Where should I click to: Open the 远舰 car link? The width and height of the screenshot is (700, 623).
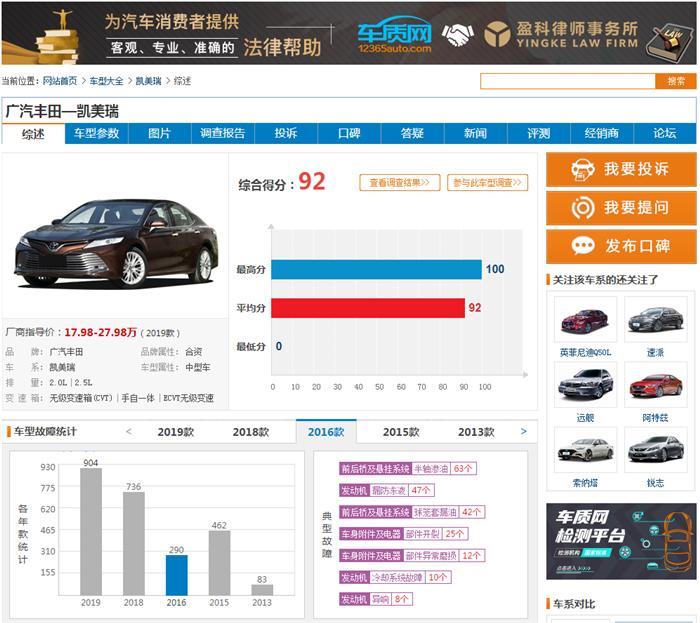pos(585,418)
